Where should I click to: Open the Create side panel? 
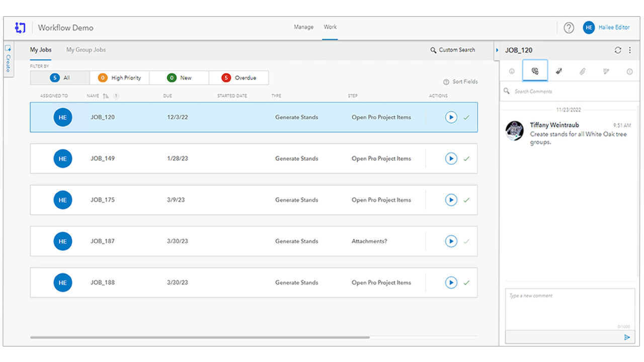click(8, 59)
